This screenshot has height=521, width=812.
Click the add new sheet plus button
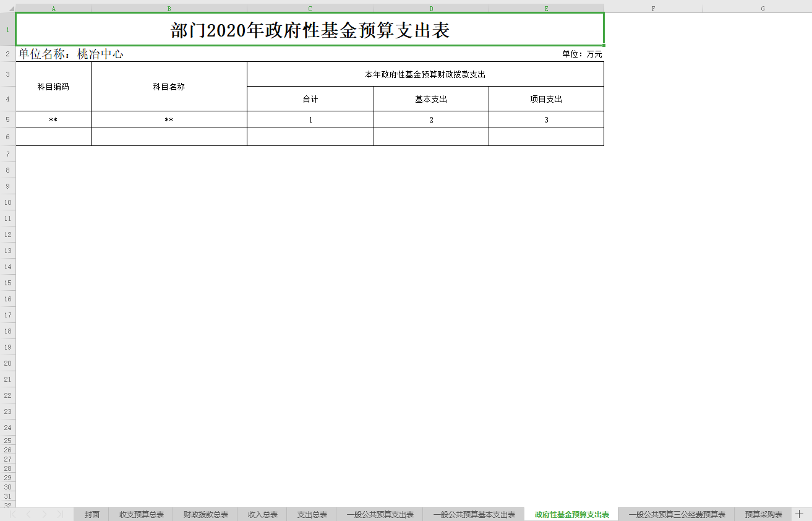tap(800, 514)
